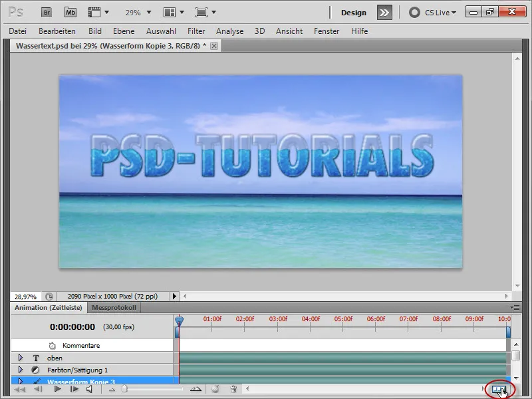Open the Filter menu
Screen dimensions: 532x399
click(x=196, y=31)
